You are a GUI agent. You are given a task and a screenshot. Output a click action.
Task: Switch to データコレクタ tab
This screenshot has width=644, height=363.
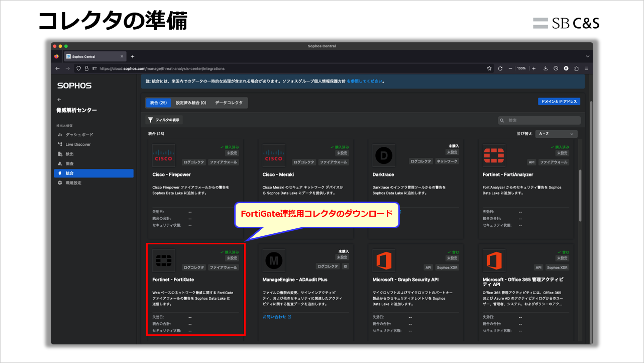(229, 103)
